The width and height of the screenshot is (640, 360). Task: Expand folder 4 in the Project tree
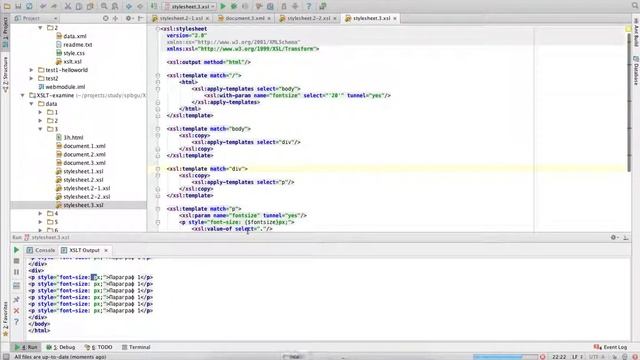[x=40, y=213]
